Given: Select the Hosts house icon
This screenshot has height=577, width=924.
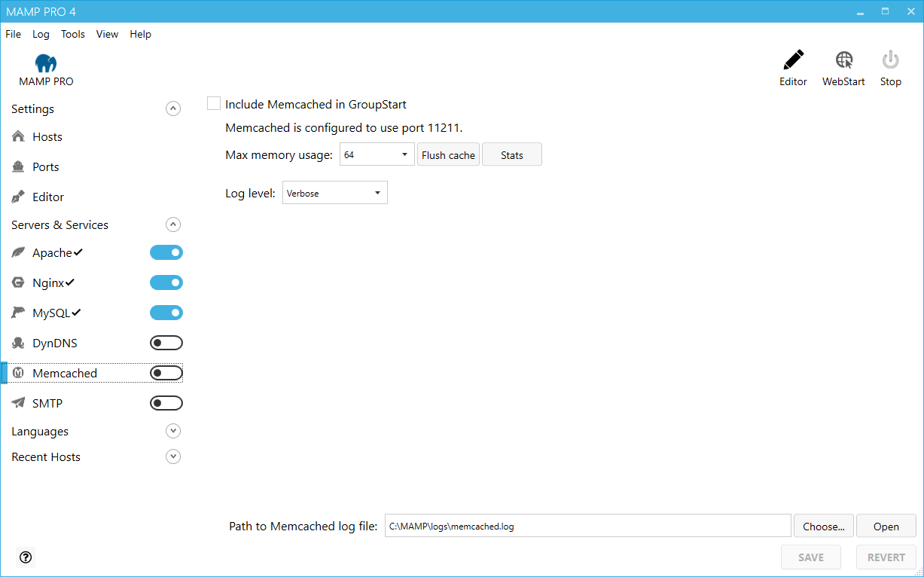Looking at the screenshot, I should pos(19,136).
